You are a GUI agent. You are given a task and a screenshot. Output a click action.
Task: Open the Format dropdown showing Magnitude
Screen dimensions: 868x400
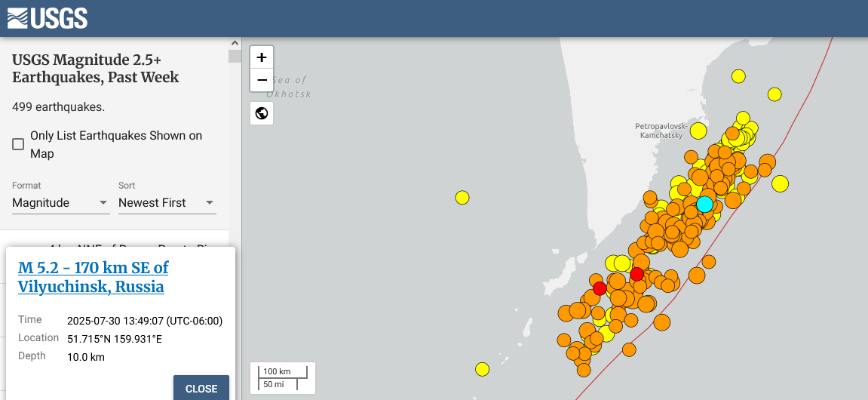(60, 203)
